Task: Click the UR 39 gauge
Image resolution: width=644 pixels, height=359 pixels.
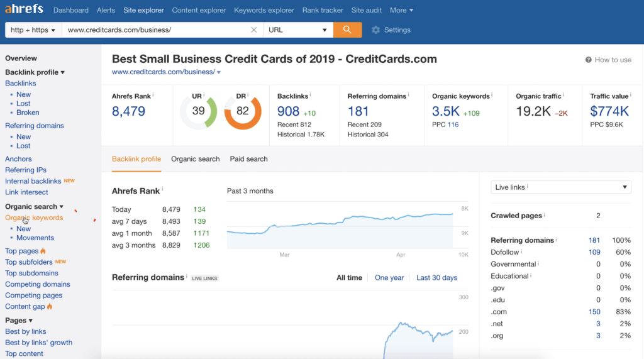Action: (198, 111)
